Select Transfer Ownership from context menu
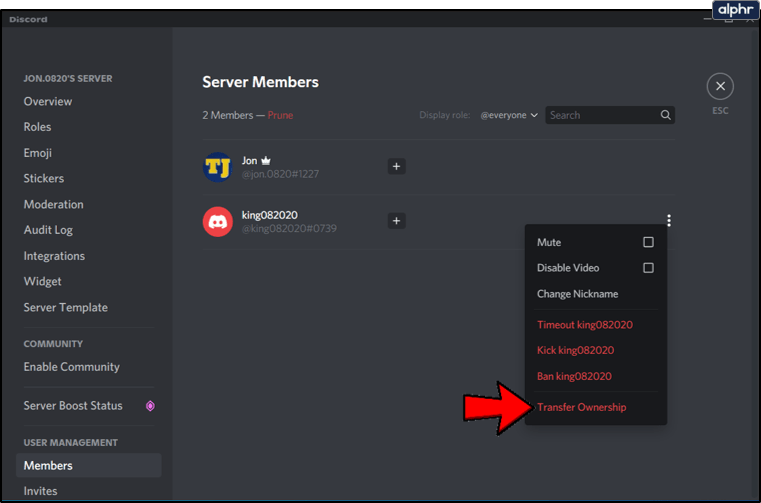 (x=581, y=407)
